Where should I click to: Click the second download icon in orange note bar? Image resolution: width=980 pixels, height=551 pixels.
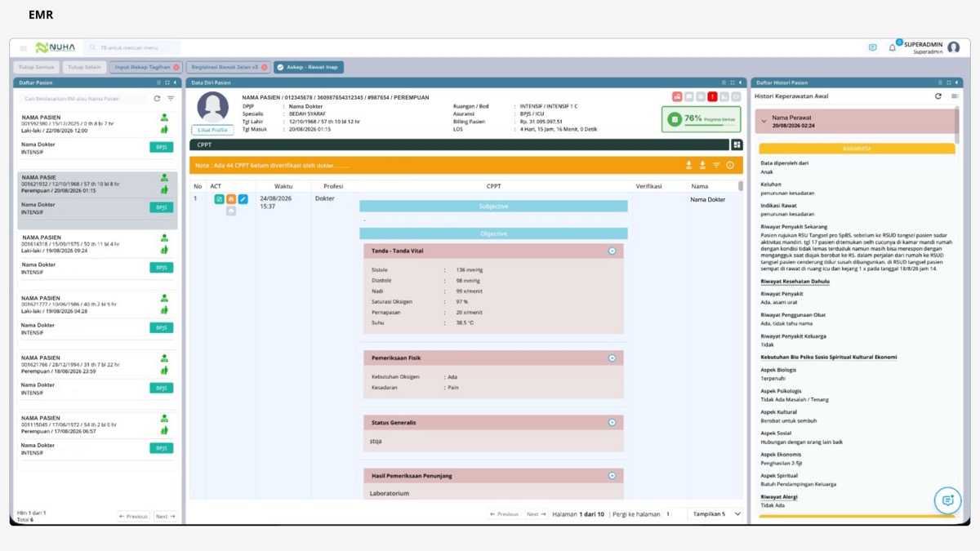point(702,165)
